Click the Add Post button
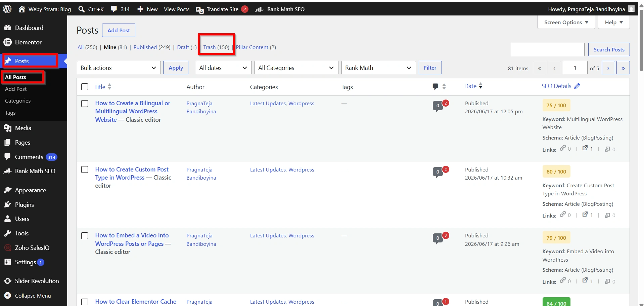This screenshot has width=644, height=306. pyautogui.click(x=119, y=30)
